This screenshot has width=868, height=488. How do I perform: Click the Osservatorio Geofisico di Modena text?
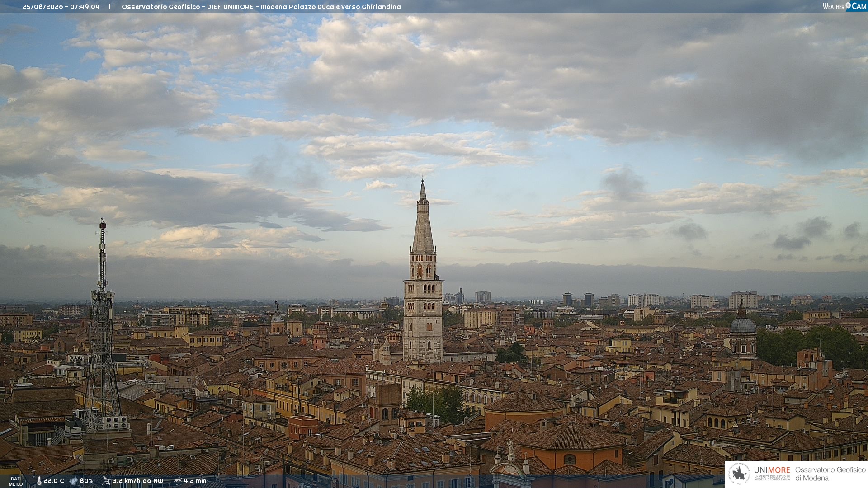click(x=830, y=474)
